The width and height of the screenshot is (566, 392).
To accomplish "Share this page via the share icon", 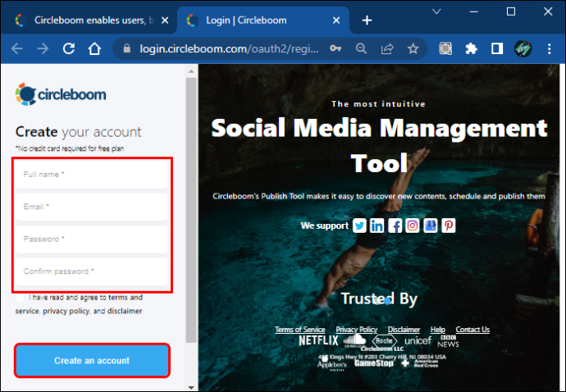I will 387,48.
